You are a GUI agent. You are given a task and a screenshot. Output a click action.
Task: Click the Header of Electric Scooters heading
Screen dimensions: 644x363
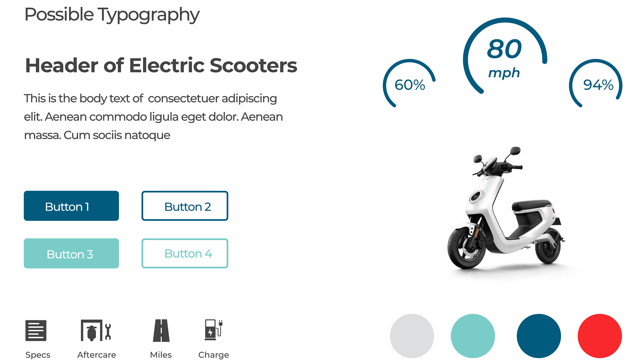[161, 65]
